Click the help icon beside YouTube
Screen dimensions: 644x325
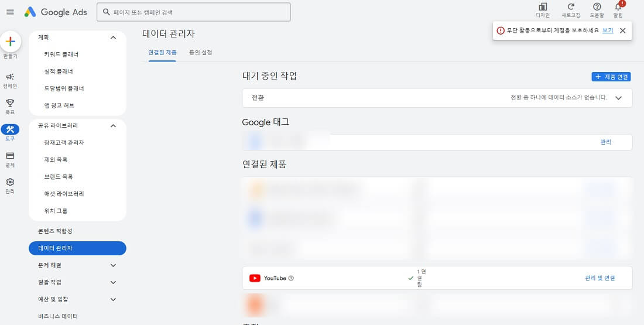click(x=291, y=278)
